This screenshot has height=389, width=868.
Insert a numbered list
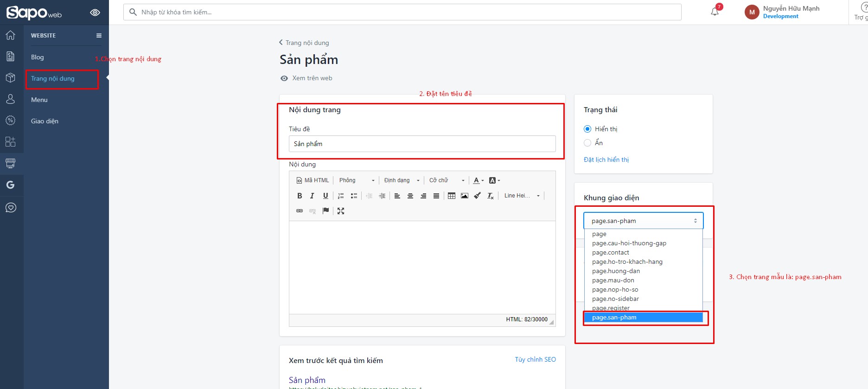tap(341, 196)
